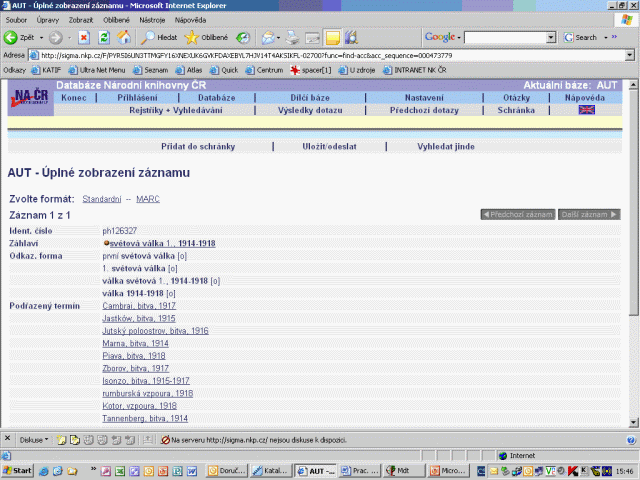Open the Nápověda menu in the menu bar

[x=190, y=20]
